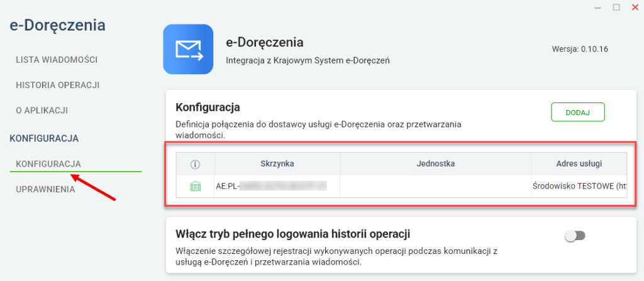Click the Włącz tryb pełnego logowania heading
Screen dimensions: 644x281
[293, 234]
